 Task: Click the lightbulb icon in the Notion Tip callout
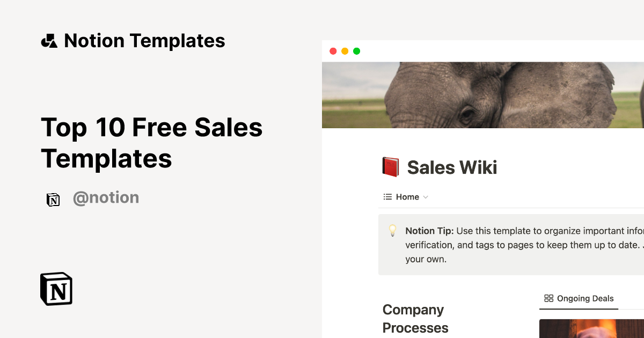point(392,231)
